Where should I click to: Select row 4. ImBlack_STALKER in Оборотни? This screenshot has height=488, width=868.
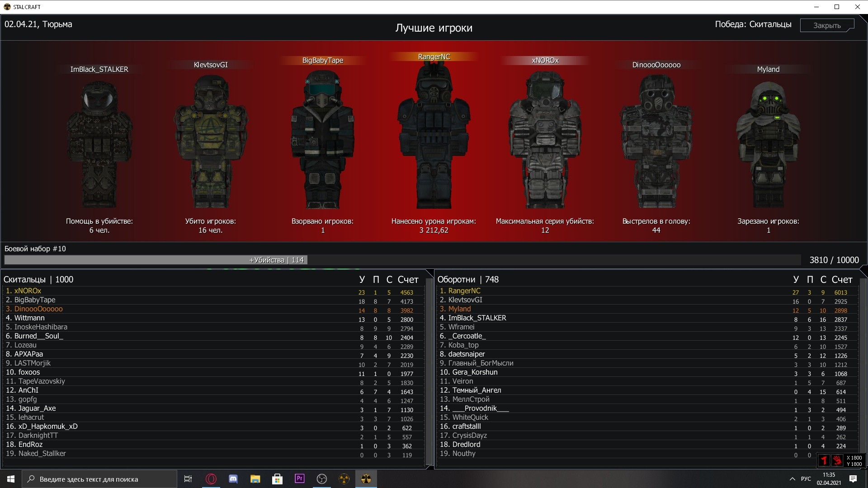pos(647,318)
